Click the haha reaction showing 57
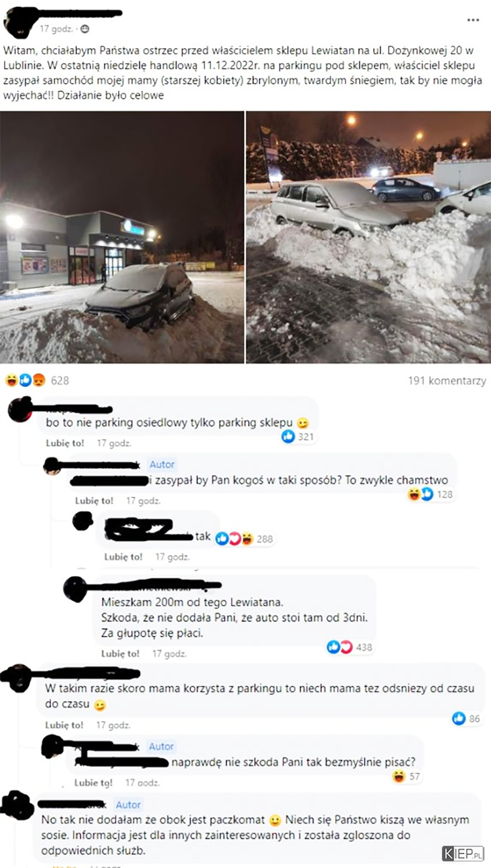This screenshot has height=868, width=491. [x=398, y=776]
